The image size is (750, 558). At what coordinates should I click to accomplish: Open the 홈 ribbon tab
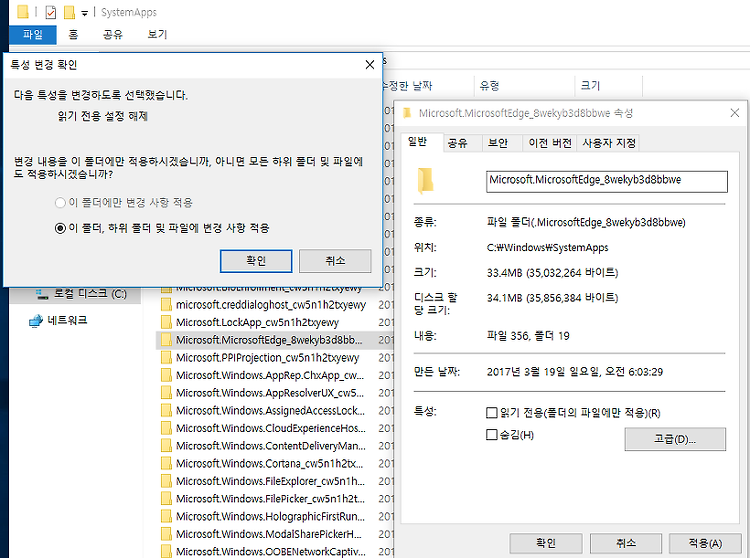coord(73,34)
